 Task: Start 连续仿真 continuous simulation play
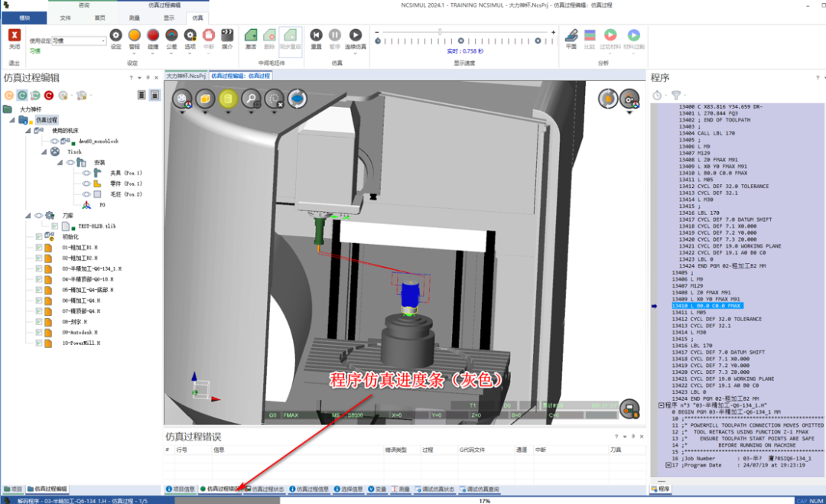[x=356, y=35]
